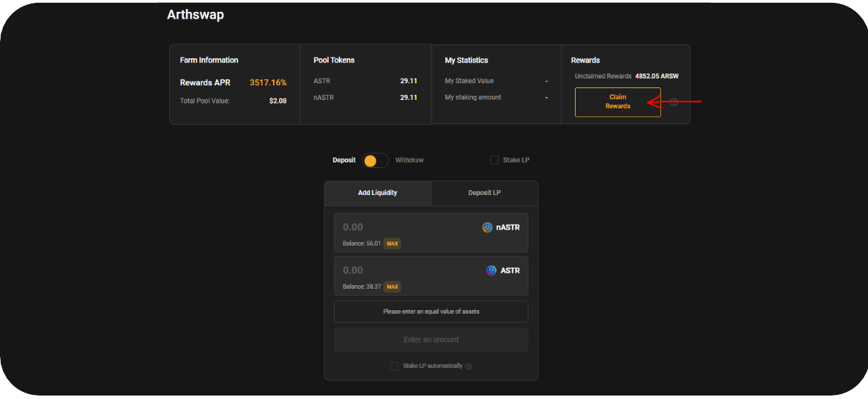
Task: Click the Enter an amount button
Action: [431, 340]
